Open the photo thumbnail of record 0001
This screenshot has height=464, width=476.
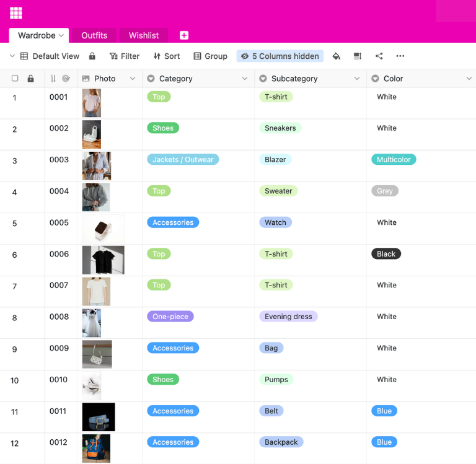(x=92, y=103)
